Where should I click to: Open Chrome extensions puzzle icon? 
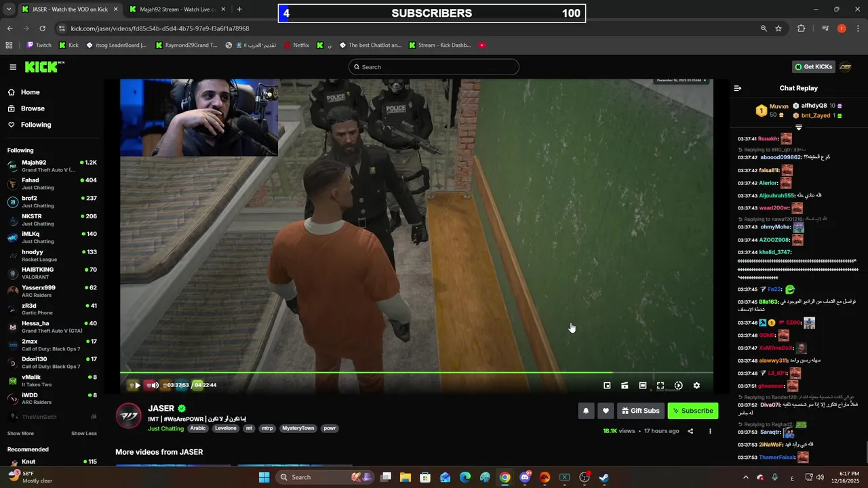coord(802,28)
